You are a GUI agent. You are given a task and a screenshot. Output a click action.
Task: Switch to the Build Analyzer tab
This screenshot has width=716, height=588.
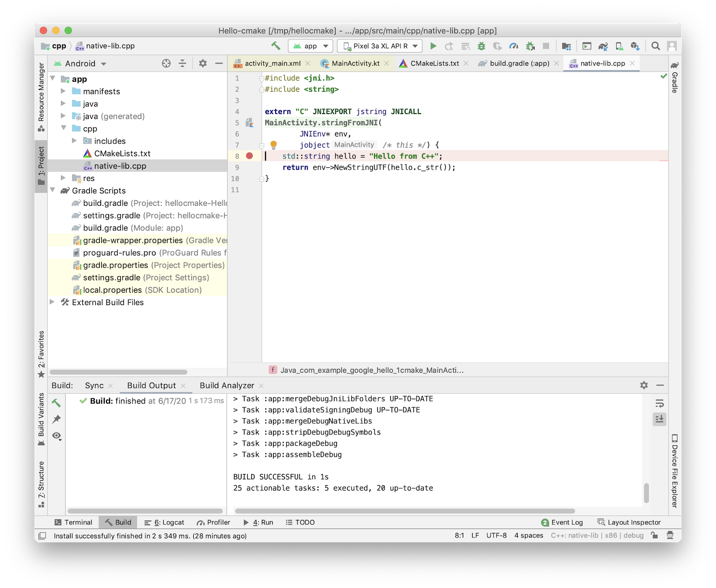click(227, 386)
